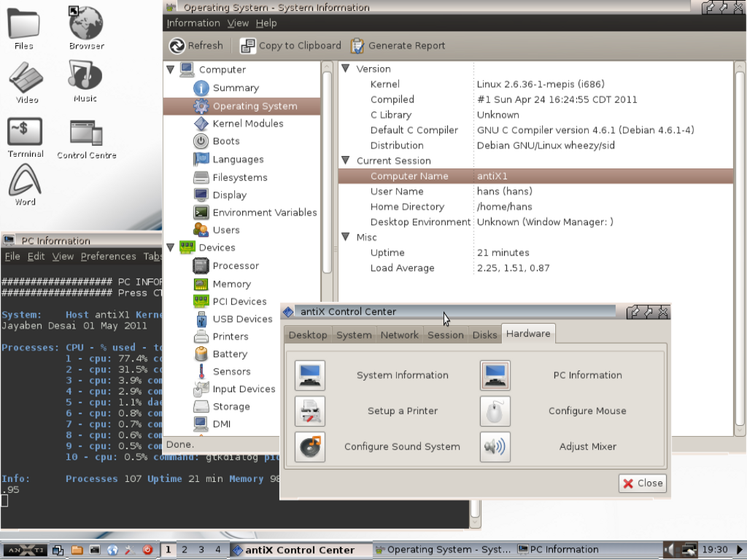Click the Refresh toolbar button
747x560 pixels.
pos(196,46)
